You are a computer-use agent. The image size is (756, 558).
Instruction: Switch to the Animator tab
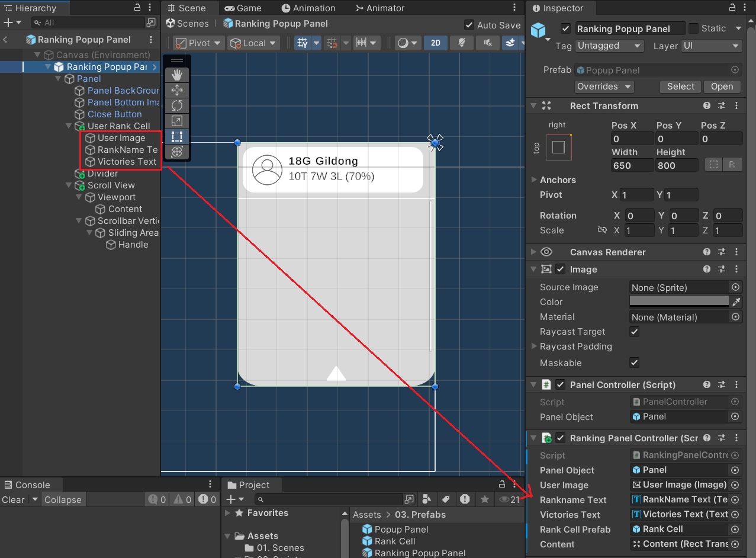(x=380, y=8)
